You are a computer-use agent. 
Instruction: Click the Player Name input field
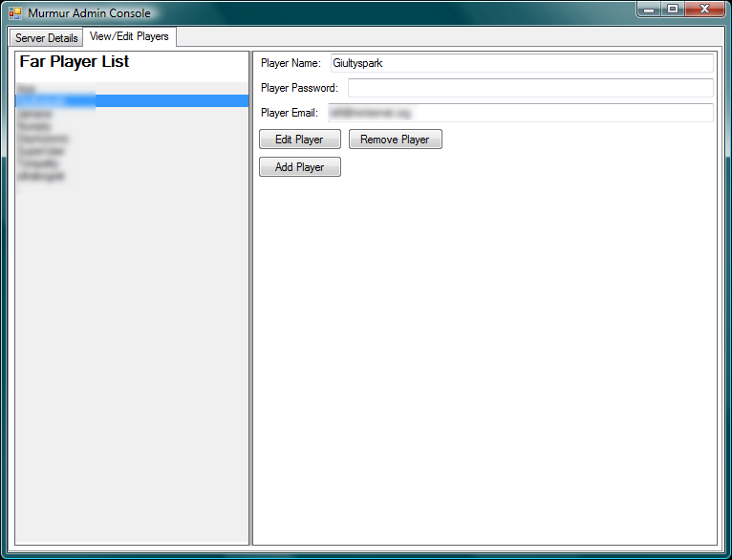click(522, 63)
